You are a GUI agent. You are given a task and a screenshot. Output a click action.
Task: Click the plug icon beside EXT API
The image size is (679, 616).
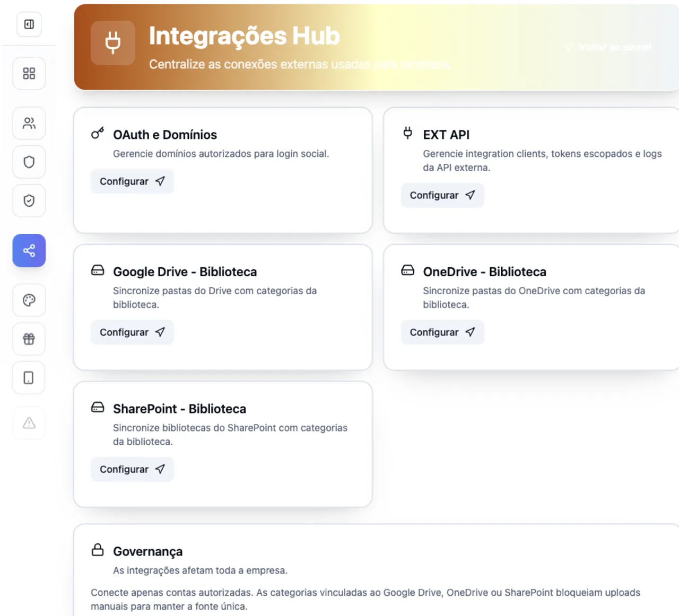[x=407, y=133]
